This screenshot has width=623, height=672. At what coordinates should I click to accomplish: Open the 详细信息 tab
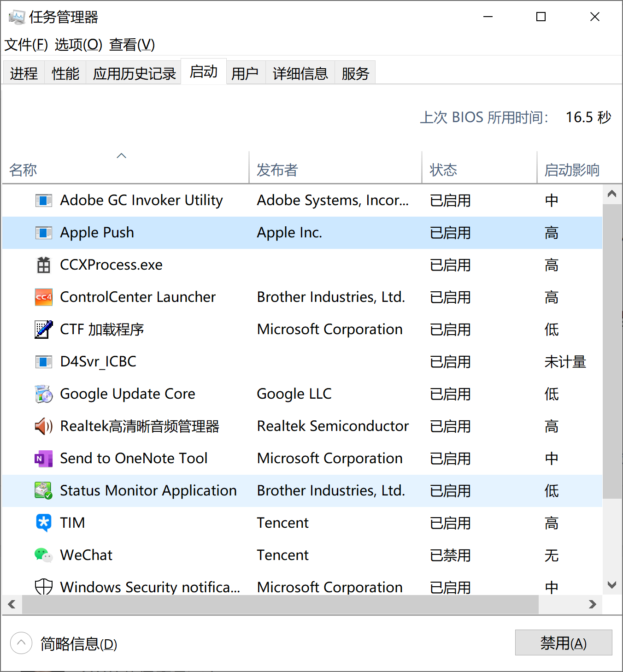(x=300, y=73)
